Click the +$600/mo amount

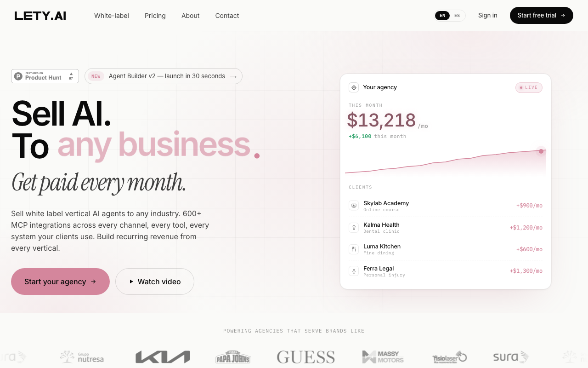[x=529, y=249]
